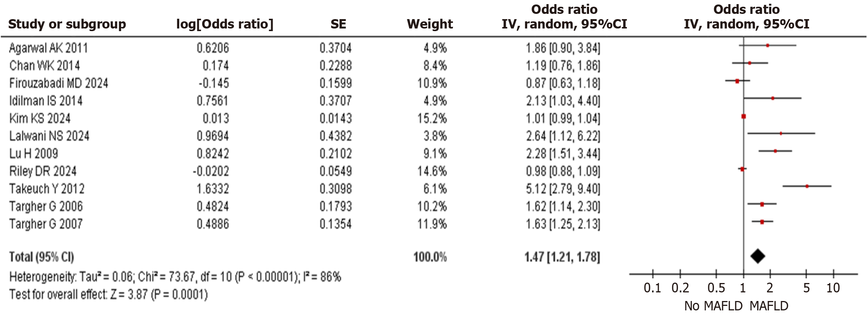Click the black diamond pooled-effect marker
868x316 pixels.
coord(757,256)
